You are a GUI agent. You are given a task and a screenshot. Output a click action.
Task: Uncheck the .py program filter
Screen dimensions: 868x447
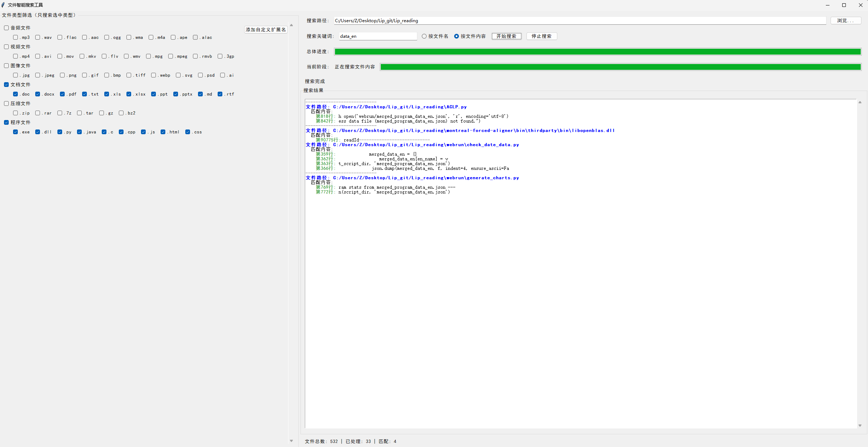[x=60, y=132]
